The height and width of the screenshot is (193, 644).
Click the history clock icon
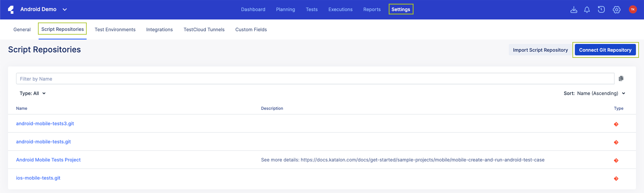tap(601, 10)
